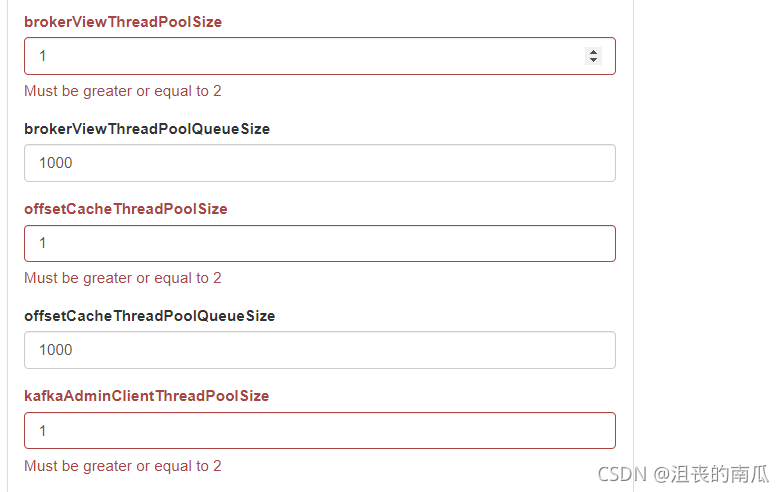Focus the brokerViewThreadPoolSize number field
The width and height of the screenshot is (784, 492).
pos(300,56)
